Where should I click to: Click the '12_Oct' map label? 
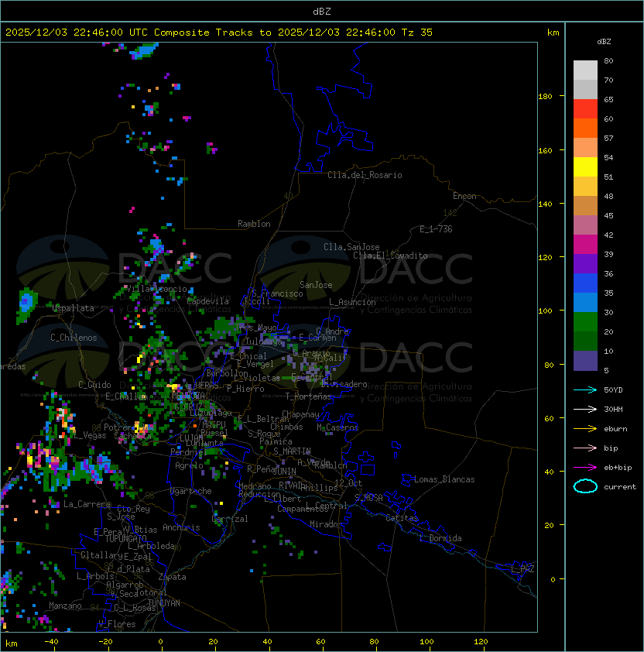348,483
